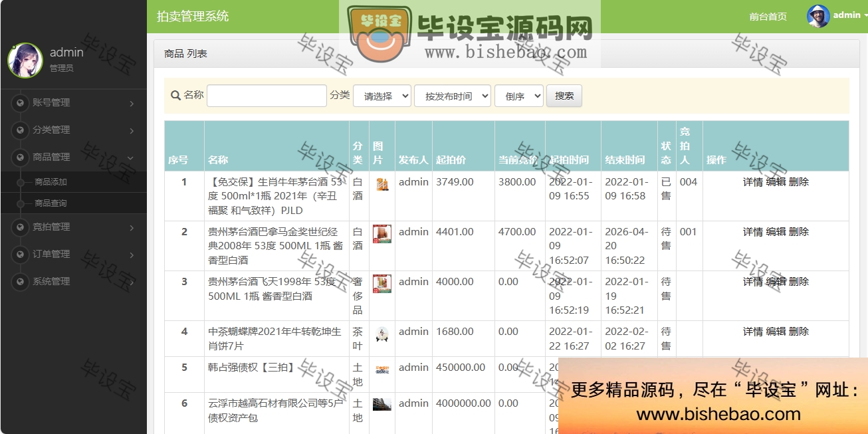Click the 拍卖管理系统 title
Screen dimensions: 868x434
coord(193,16)
